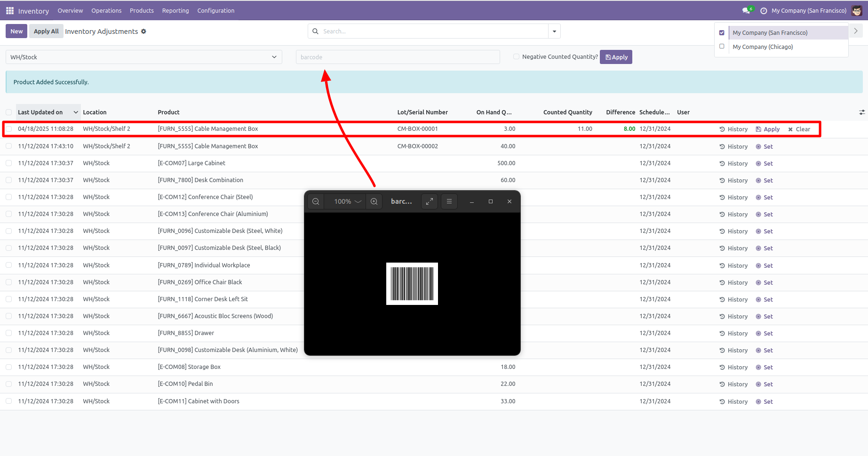868x456 pixels.
Task: Open optional columns settings icon
Action: pyautogui.click(x=861, y=112)
